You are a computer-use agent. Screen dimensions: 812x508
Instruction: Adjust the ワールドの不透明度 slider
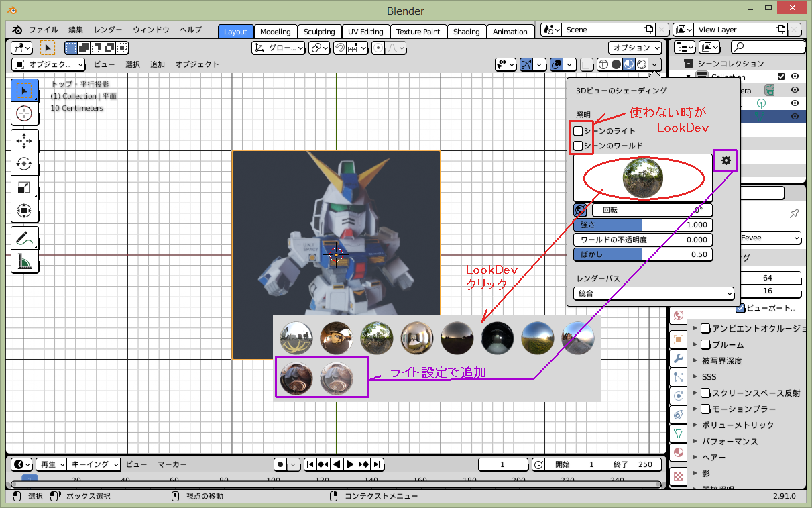click(x=643, y=240)
